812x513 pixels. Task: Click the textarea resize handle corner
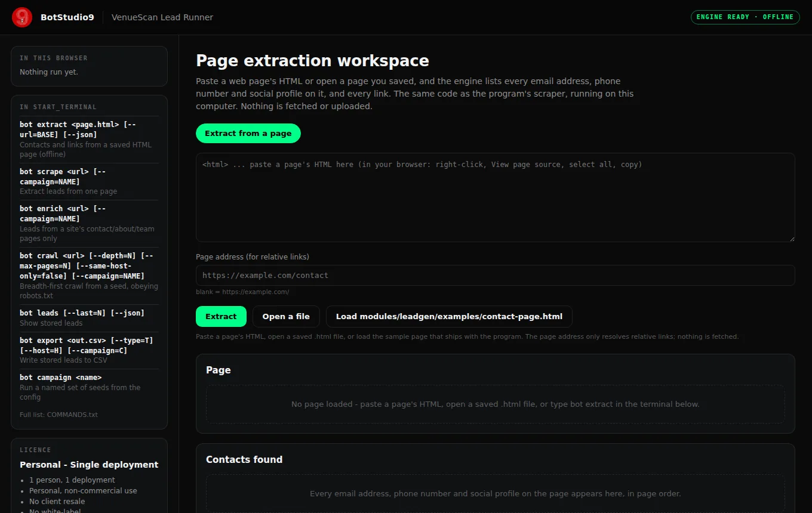[x=791, y=238]
